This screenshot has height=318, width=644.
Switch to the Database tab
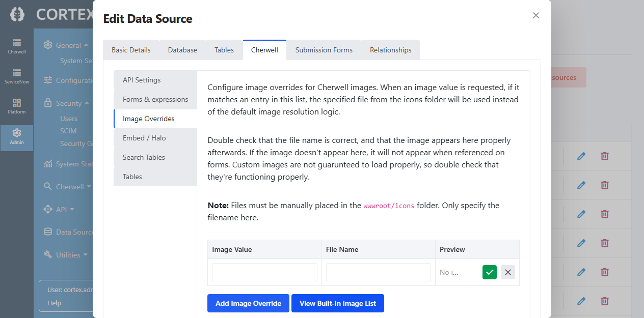click(182, 50)
